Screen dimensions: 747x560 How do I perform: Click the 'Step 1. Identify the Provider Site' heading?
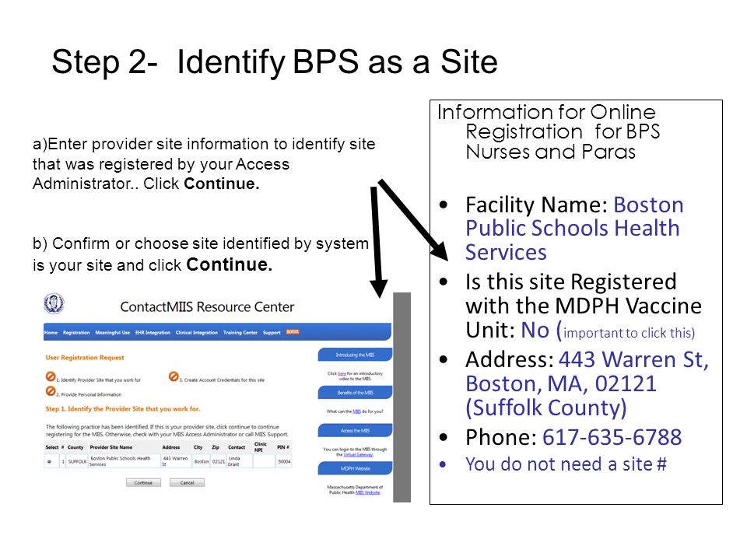click(x=123, y=408)
